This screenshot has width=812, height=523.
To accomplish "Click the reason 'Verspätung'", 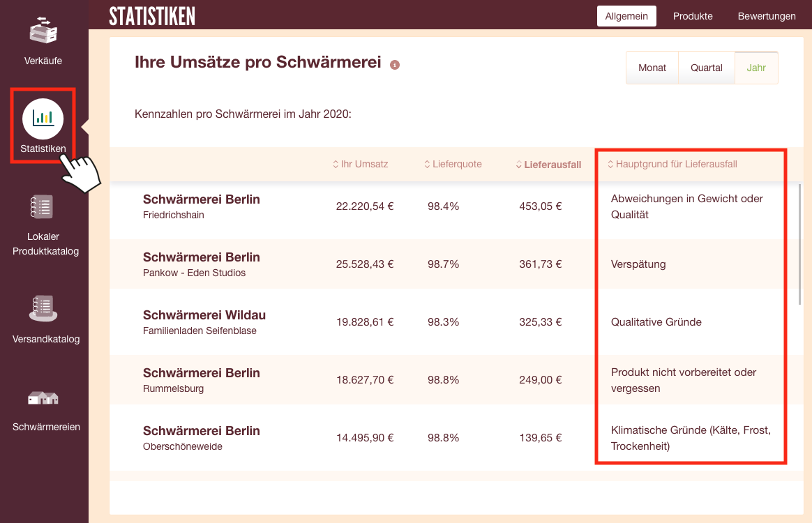I will click(x=638, y=264).
